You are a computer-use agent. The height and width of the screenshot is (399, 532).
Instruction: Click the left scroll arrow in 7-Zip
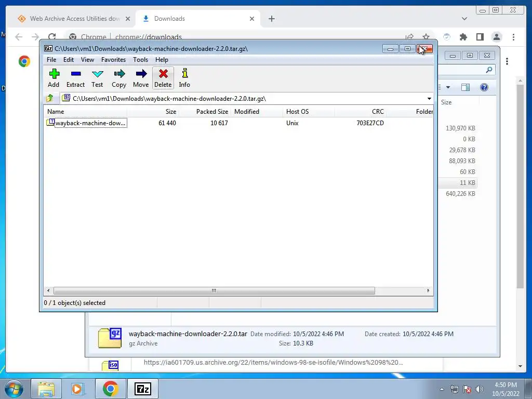[48, 291]
